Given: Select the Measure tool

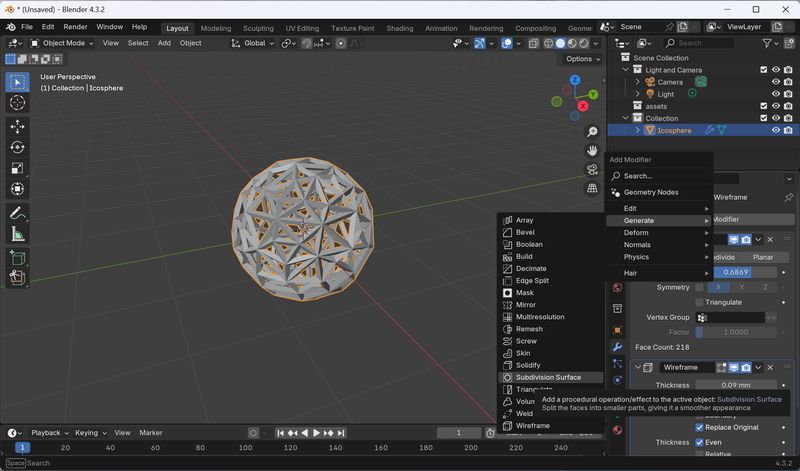Looking at the screenshot, I should 17,234.
